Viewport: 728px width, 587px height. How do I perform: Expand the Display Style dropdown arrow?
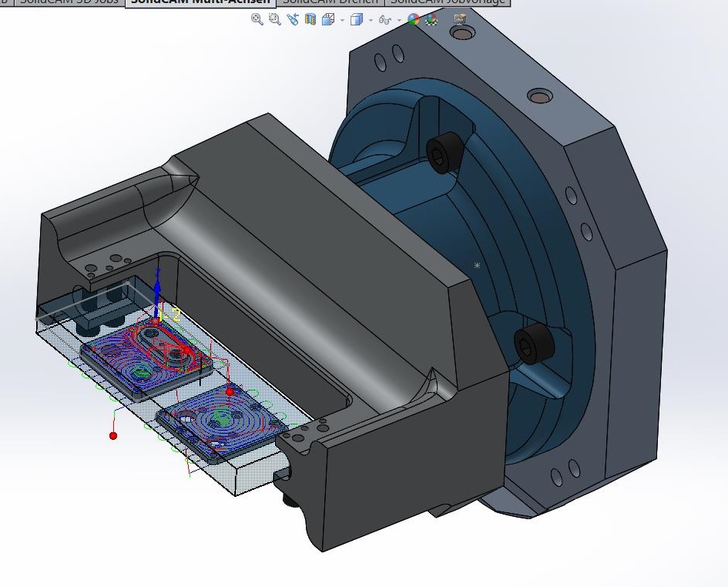pos(371,21)
